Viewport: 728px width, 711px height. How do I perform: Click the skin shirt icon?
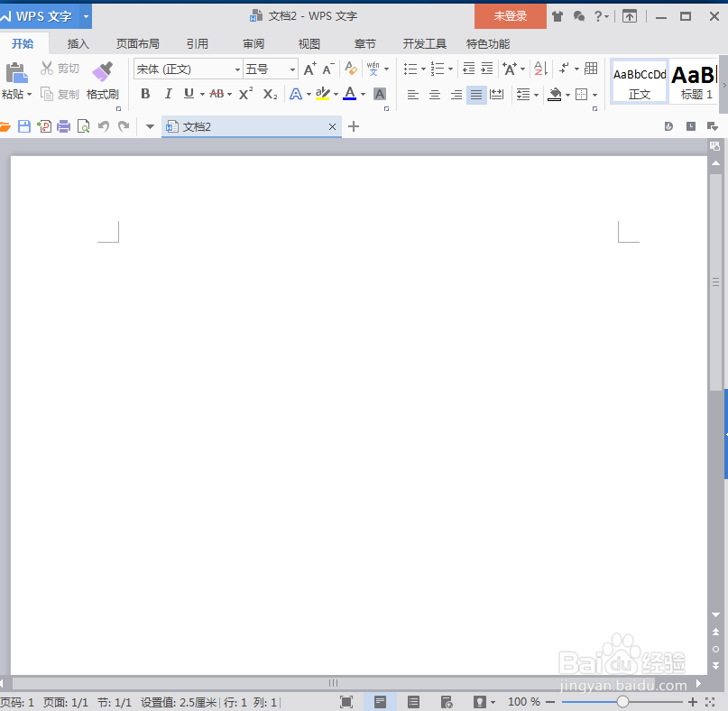558,17
